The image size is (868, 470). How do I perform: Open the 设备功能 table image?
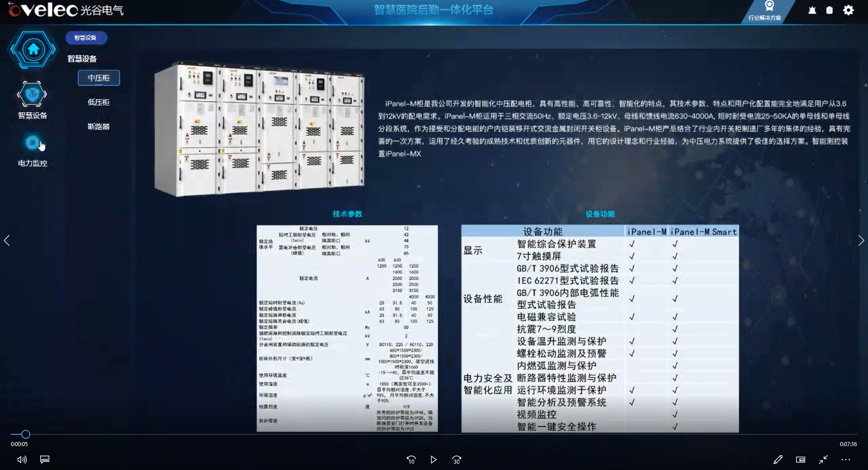(600, 329)
